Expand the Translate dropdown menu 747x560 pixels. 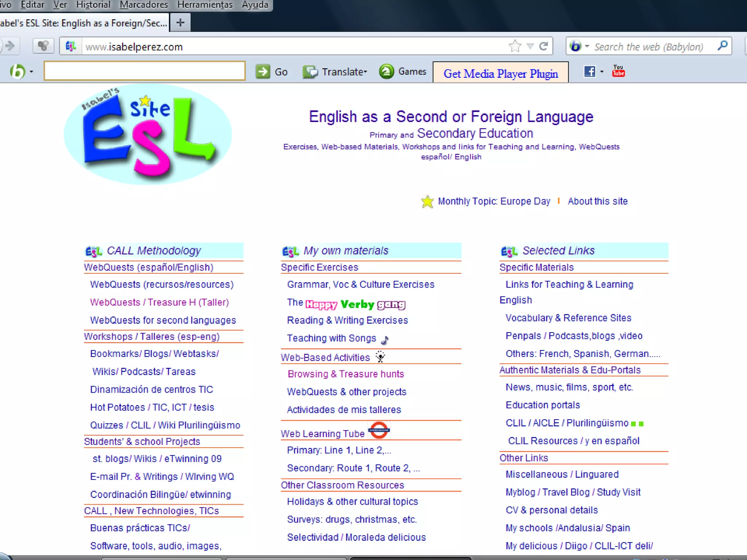(365, 72)
